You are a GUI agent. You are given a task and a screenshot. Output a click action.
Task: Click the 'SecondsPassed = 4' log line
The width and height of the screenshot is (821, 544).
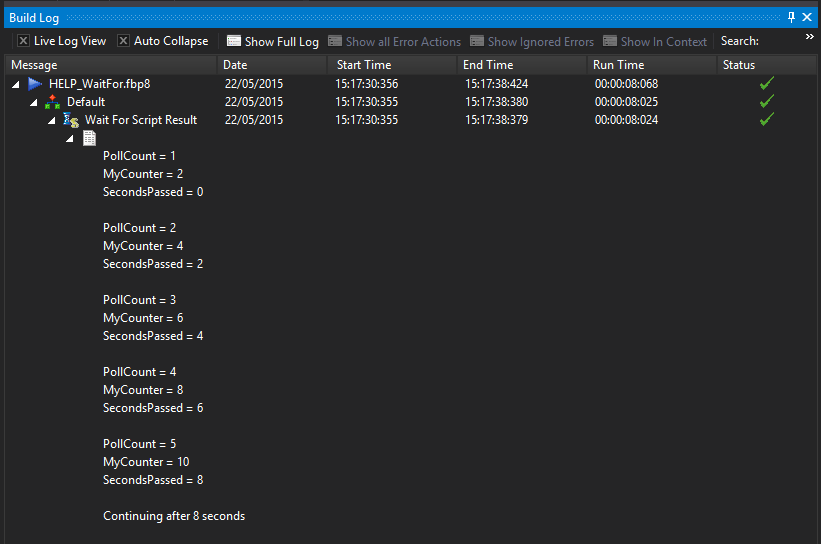click(153, 336)
